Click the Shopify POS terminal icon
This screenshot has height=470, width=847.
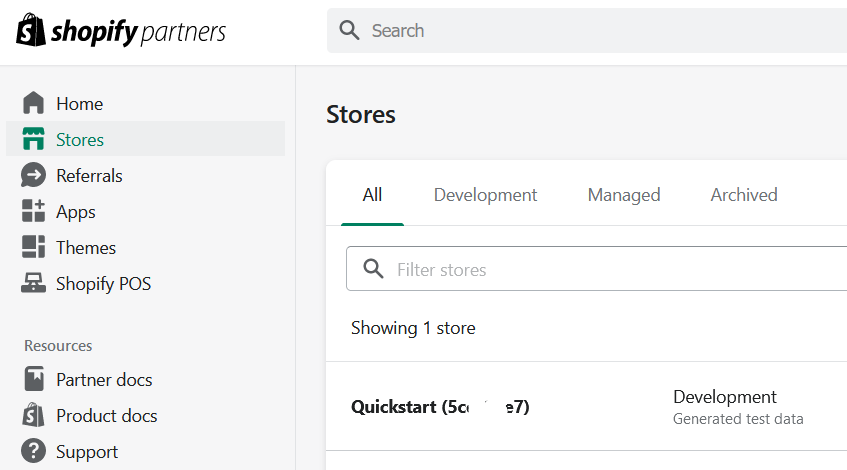(x=34, y=284)
